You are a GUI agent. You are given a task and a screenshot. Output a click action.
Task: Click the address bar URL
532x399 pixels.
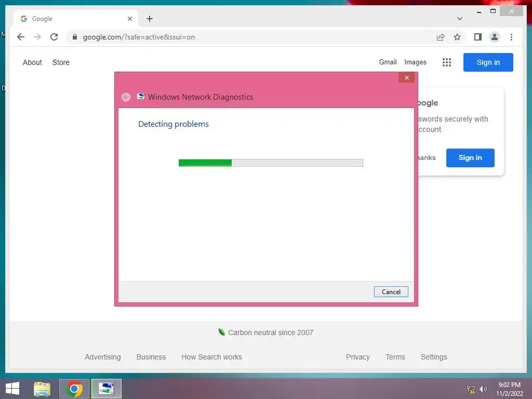pos(139,37)
